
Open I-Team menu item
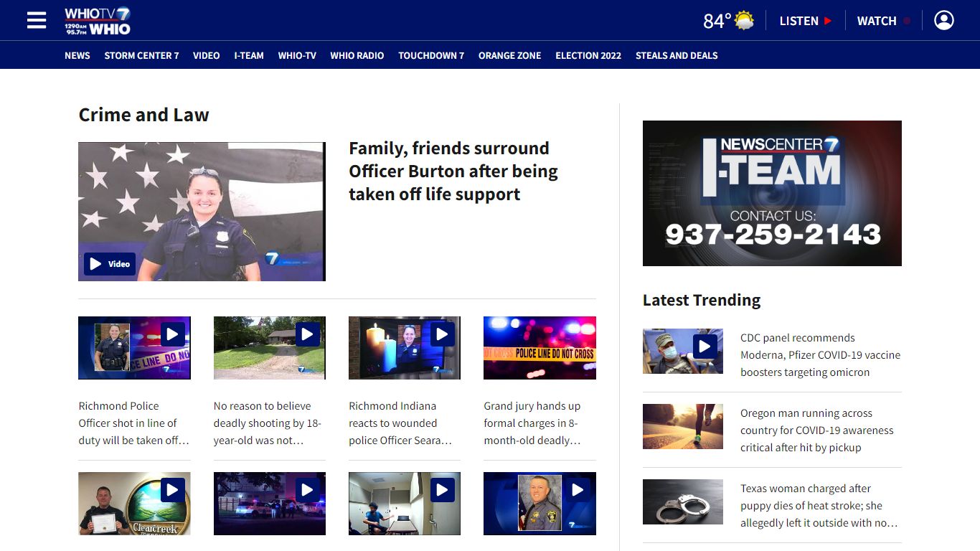[249, 55]
